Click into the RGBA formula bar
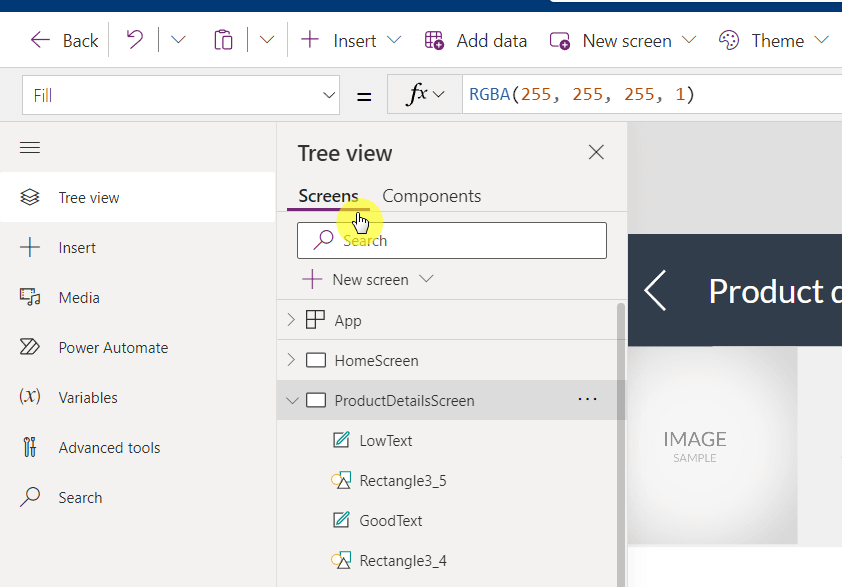This screenshot has height=587, width=842. 652,95
